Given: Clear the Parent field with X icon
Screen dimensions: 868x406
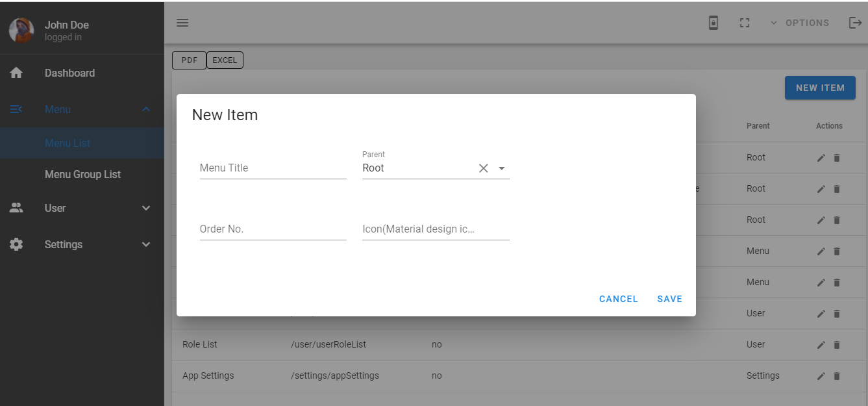Looking at the screenshot, I should [483, 168].
